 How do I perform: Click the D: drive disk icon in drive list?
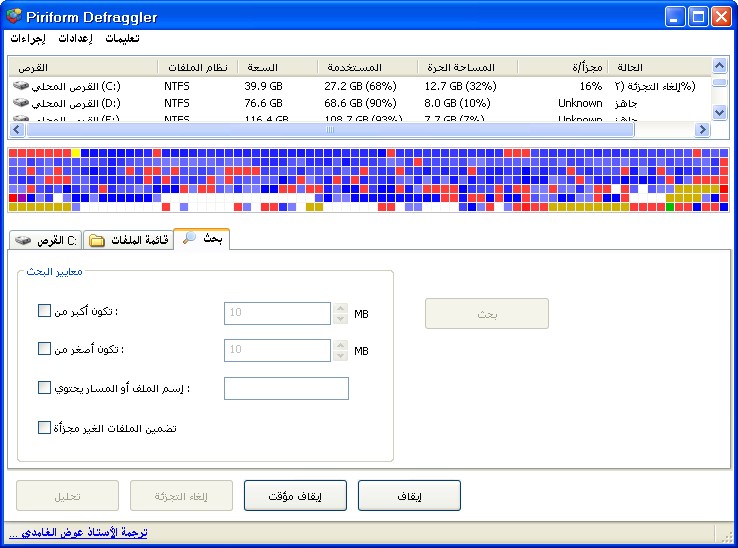click(21, 102)
